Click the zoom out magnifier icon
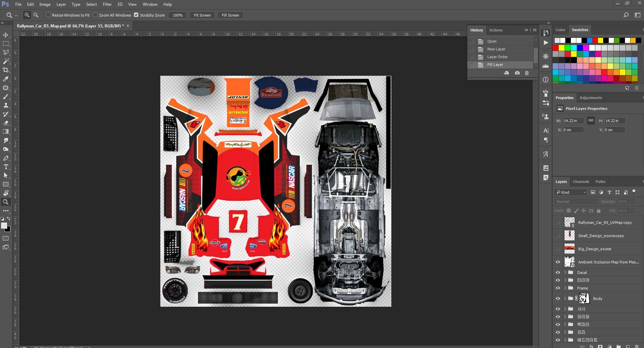This screenshot has height=348, width=644. click(36, 15)
